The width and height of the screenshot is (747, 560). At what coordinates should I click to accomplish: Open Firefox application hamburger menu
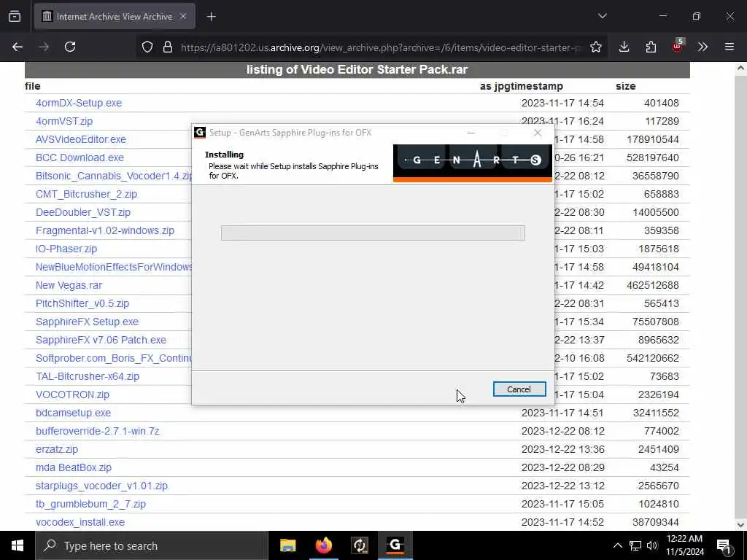(729, 47)
